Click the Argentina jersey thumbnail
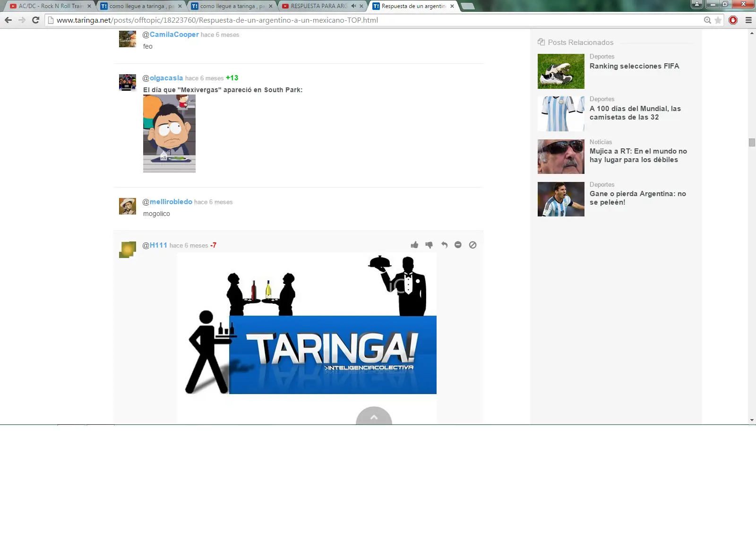 click(561, 114)
